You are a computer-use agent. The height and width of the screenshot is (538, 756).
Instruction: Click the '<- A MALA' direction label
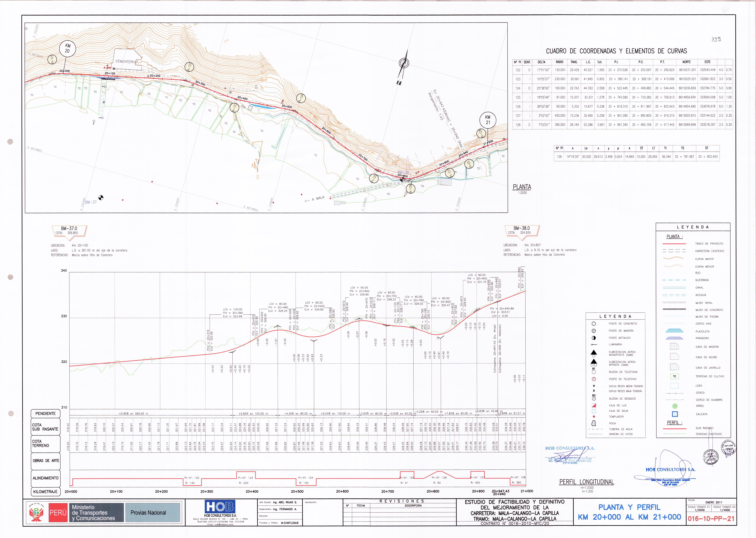click(315, 199)
